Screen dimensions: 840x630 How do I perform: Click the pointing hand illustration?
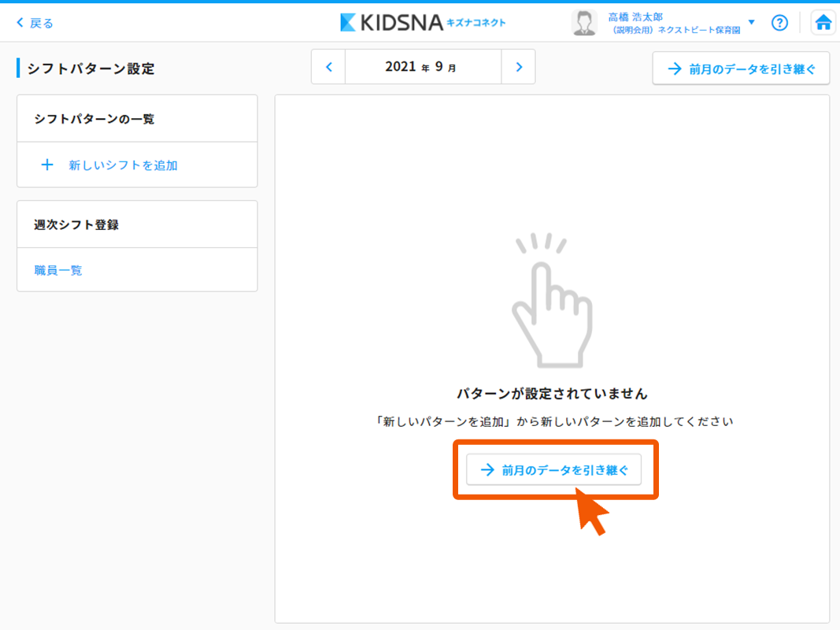[x=550, y=303]
